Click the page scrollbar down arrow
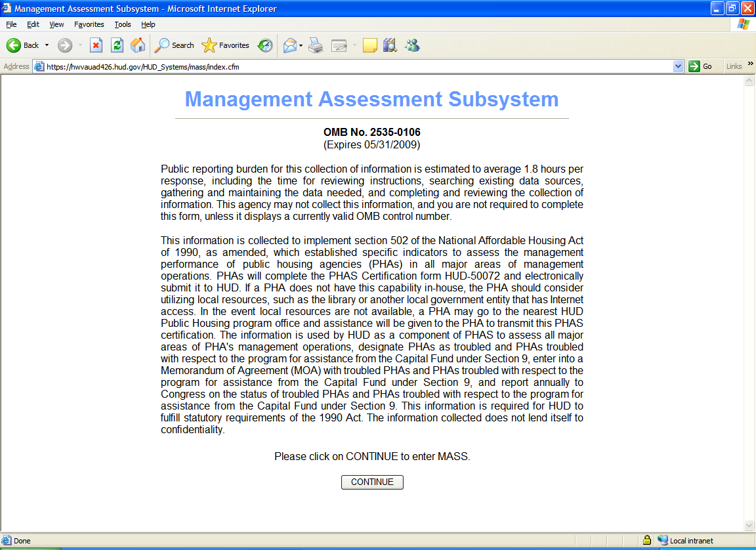The image size is (756, 550). click(x=749, y=526)
